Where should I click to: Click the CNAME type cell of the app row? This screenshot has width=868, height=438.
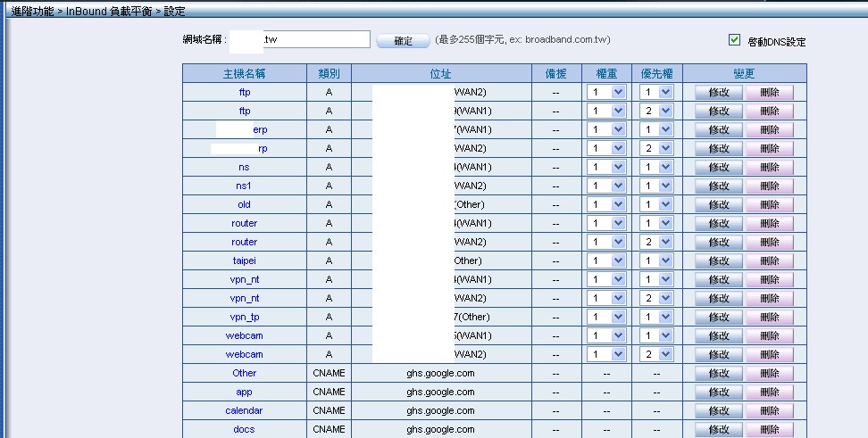coord(329,393)
